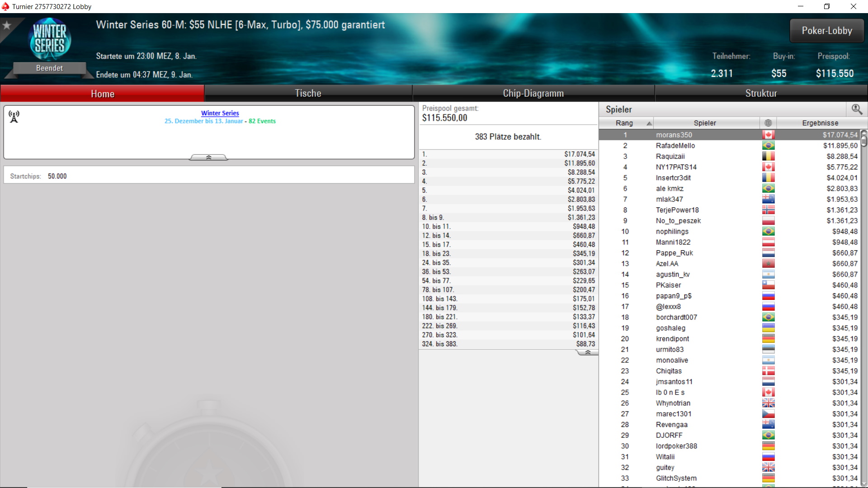Open the Struktur tab
This screenshot has width=868, height=488.
click(761, 94)
